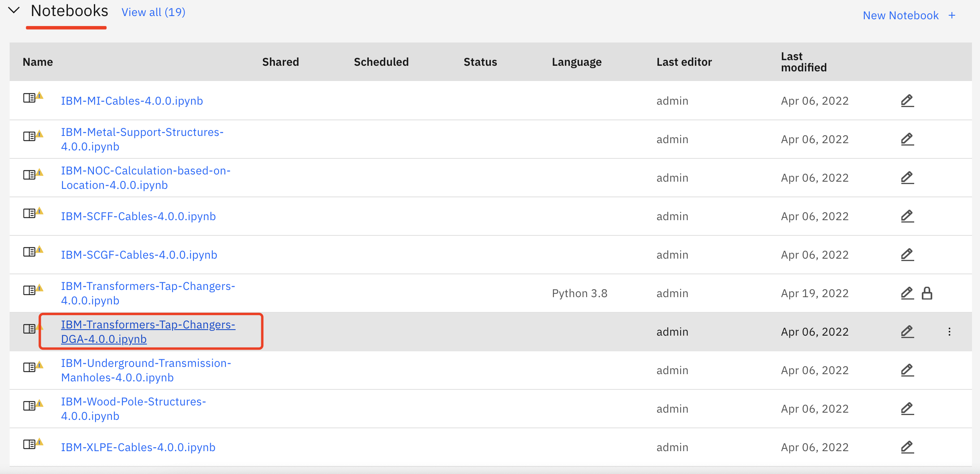Open IBM-Transformers-Tap-Changers-DGA-4.0.0.ipynb notebook

pos(148,332)
